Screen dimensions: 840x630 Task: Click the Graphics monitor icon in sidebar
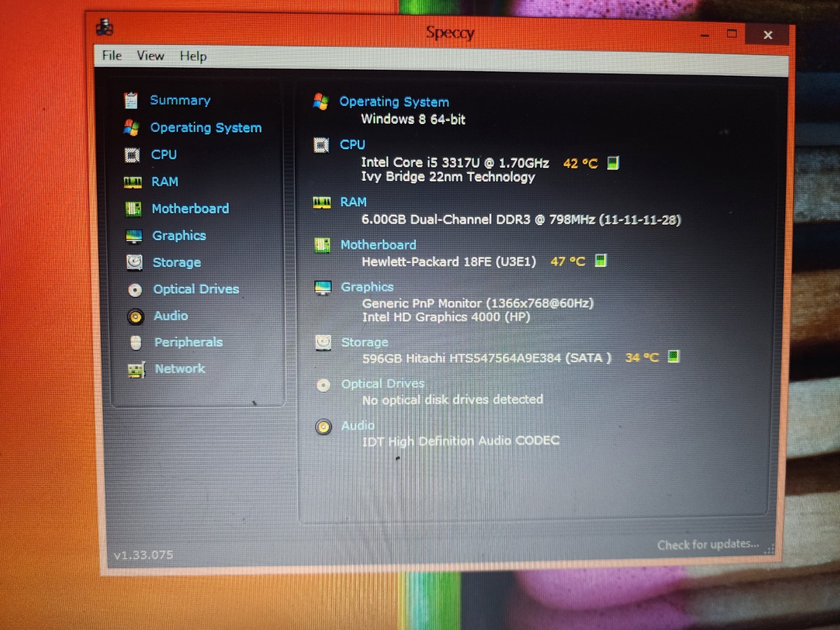pyautogui.click(x=134, y=236)
